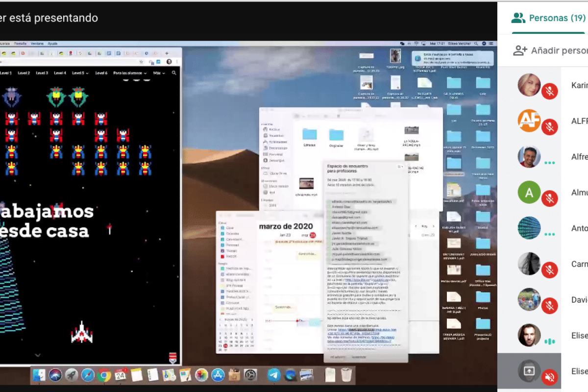Open Level 4 in the website navbar
Screen dimensions: 588x392
[x=60, y=73]
